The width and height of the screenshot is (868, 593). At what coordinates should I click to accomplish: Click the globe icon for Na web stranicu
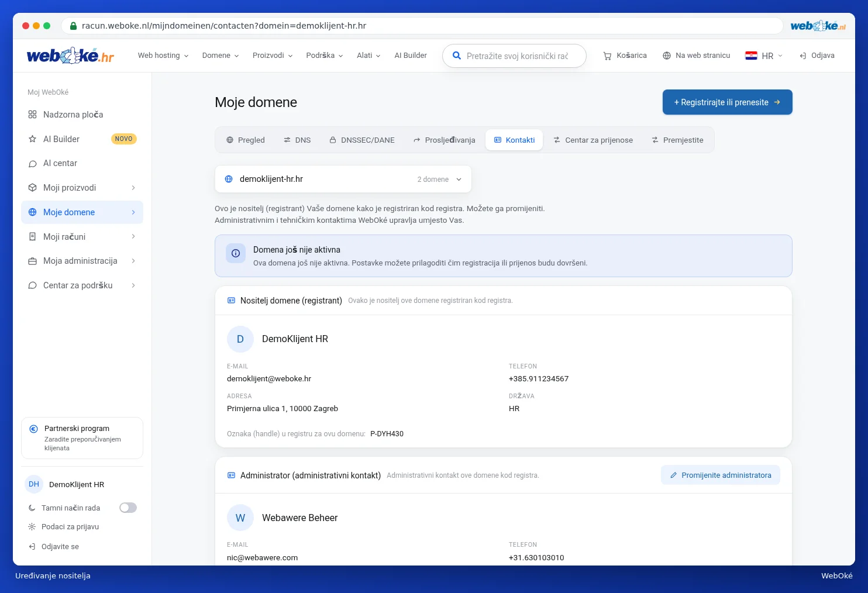667,56
